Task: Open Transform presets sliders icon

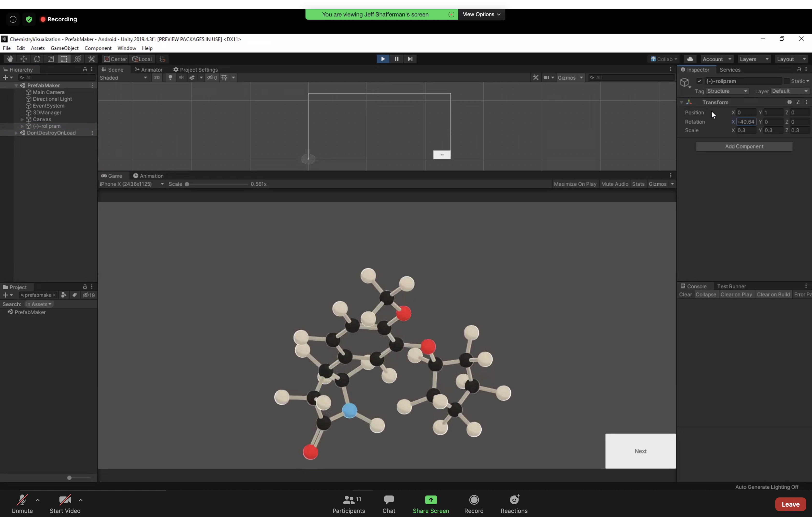Action: 798,102
